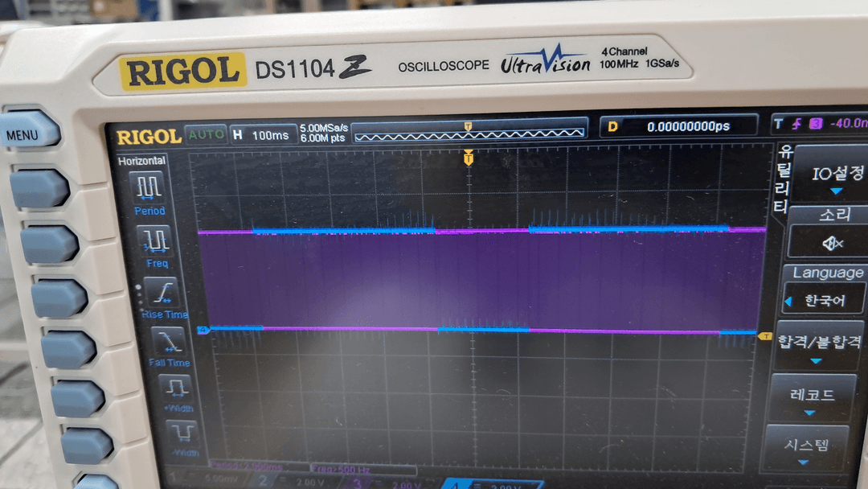
Task: Select the H 100ms timebase field
Action: click(x=263, y=134)
